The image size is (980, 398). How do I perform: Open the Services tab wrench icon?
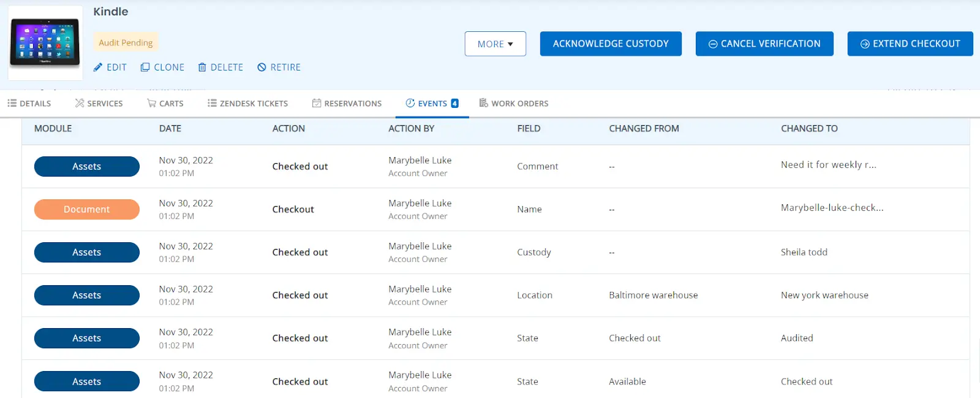pos(80,103)
